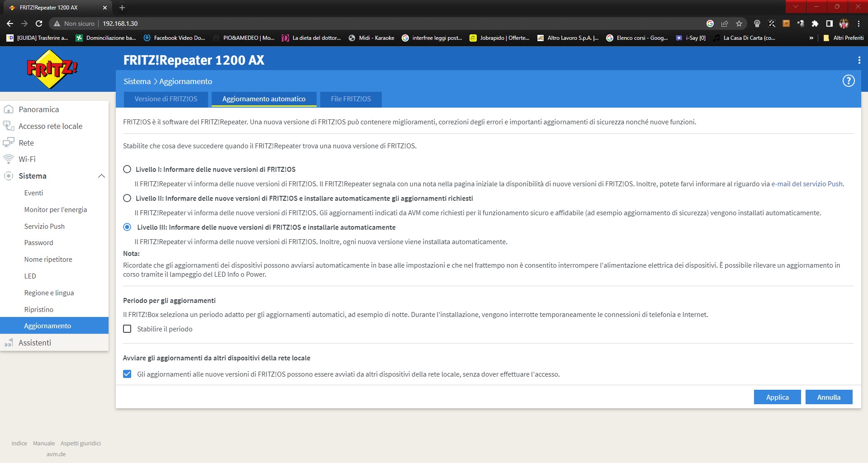Click the Google icon in address bar
The image size is (868, 463).
710,24
